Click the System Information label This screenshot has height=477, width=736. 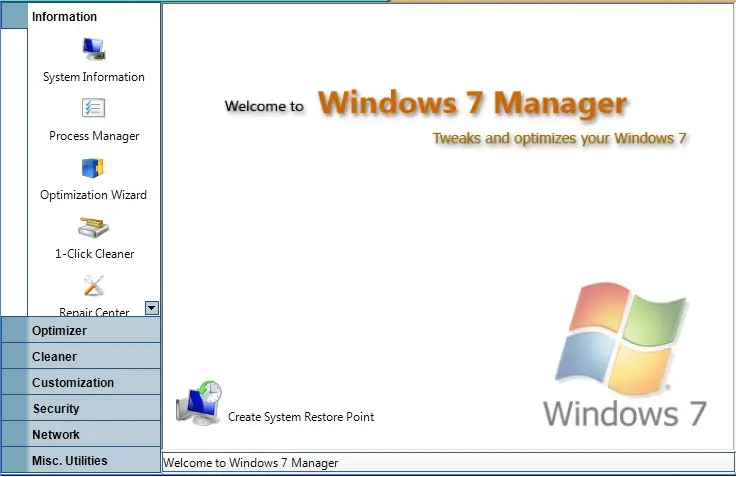94,77
